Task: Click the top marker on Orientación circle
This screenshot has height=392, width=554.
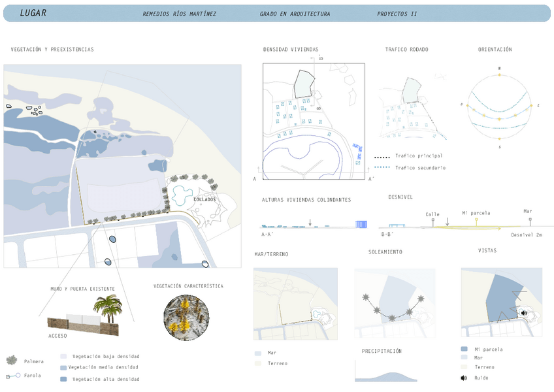Action: pos(500,74)
